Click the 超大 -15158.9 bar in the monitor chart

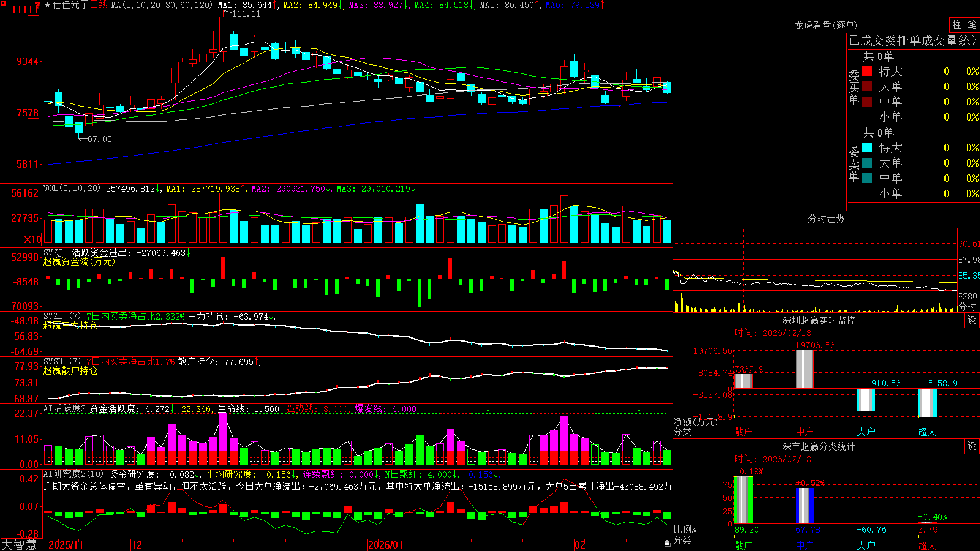[927, 403]
